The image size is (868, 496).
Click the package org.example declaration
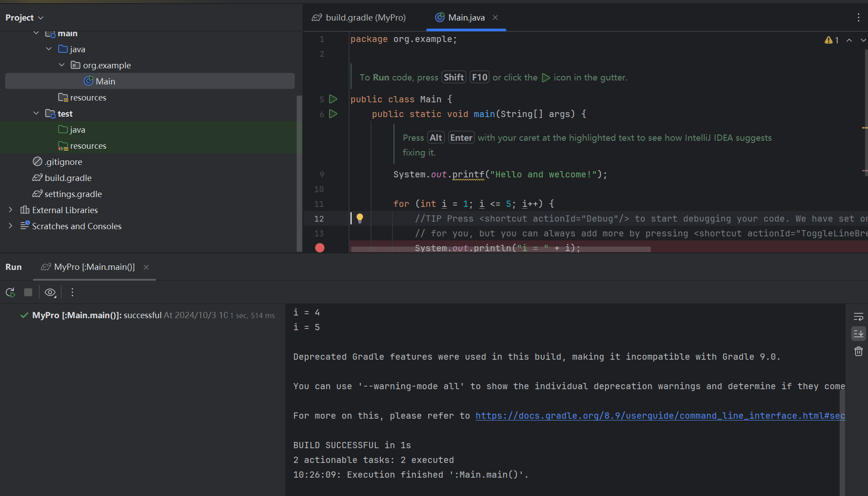(404, 39)
